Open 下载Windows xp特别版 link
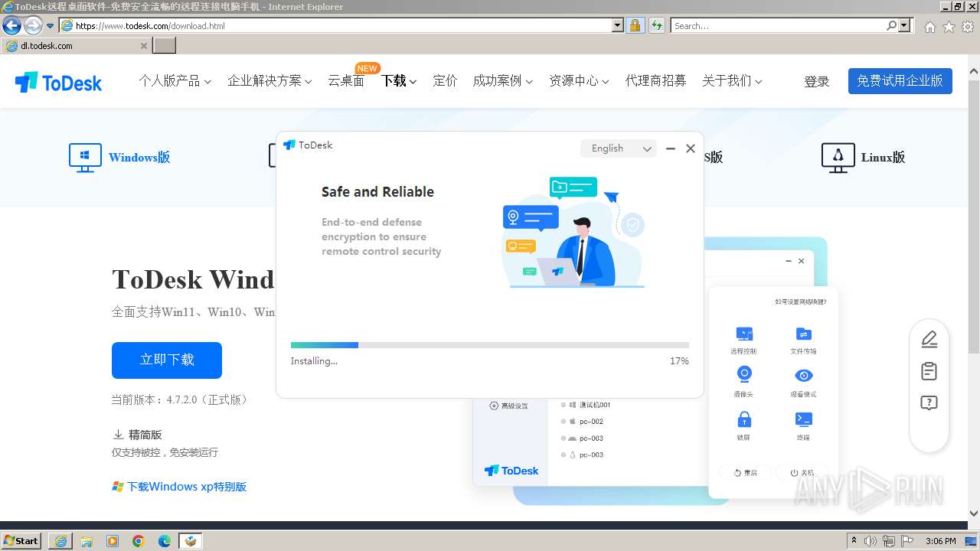 [179, 487]
